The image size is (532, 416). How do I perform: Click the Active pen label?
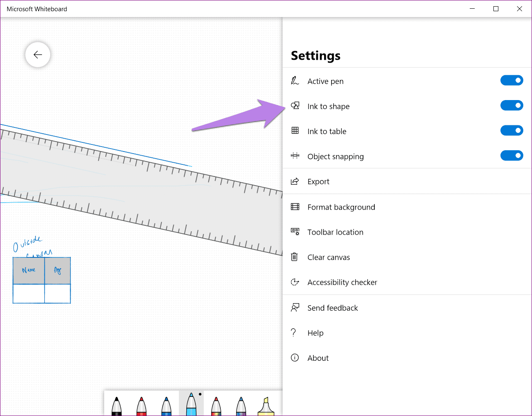tap(325, 81)
